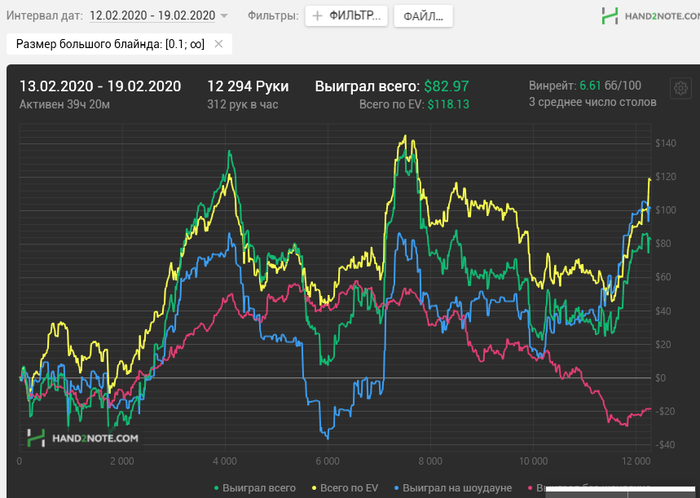Click the green Выиграл всего legend dot

217,488
